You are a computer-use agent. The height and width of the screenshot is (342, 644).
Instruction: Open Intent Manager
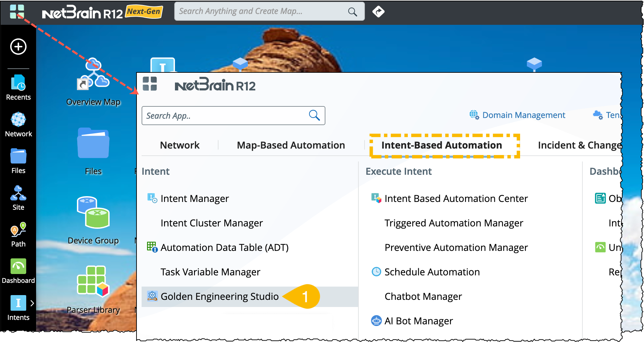click(195, 199)
